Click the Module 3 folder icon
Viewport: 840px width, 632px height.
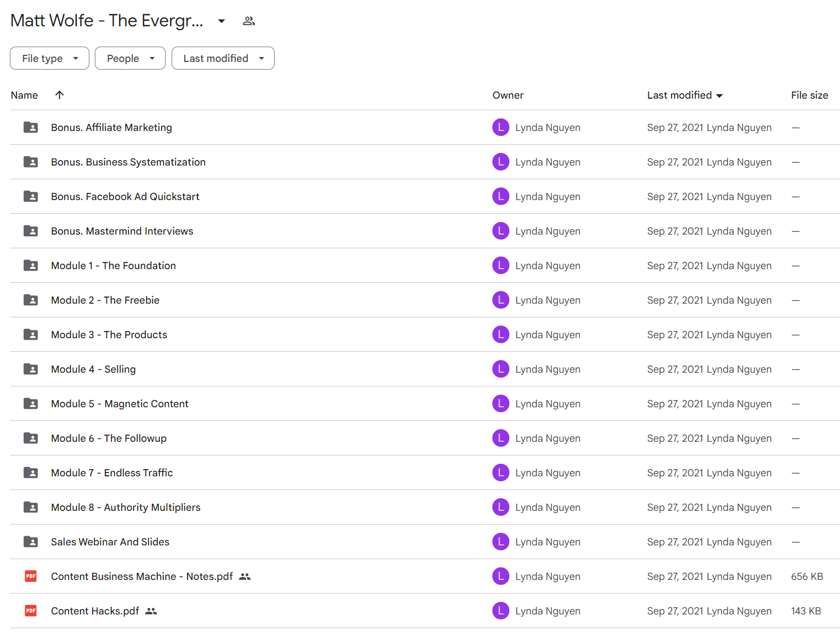click(31, 334)
